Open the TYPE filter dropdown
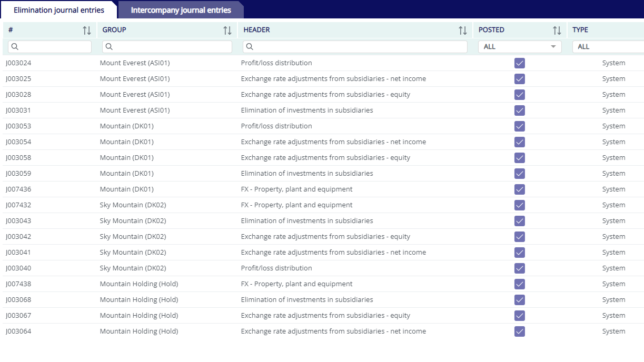 608,47
